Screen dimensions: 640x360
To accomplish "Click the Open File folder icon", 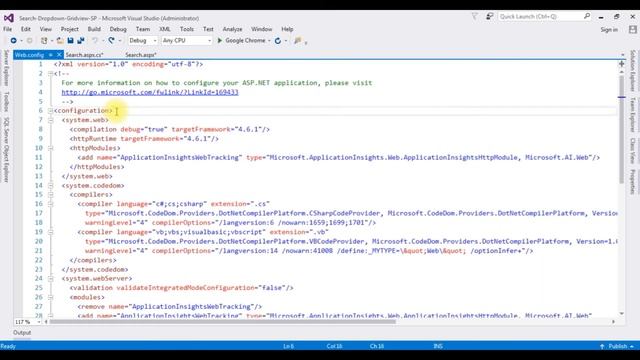I will [x=60, y=40].
